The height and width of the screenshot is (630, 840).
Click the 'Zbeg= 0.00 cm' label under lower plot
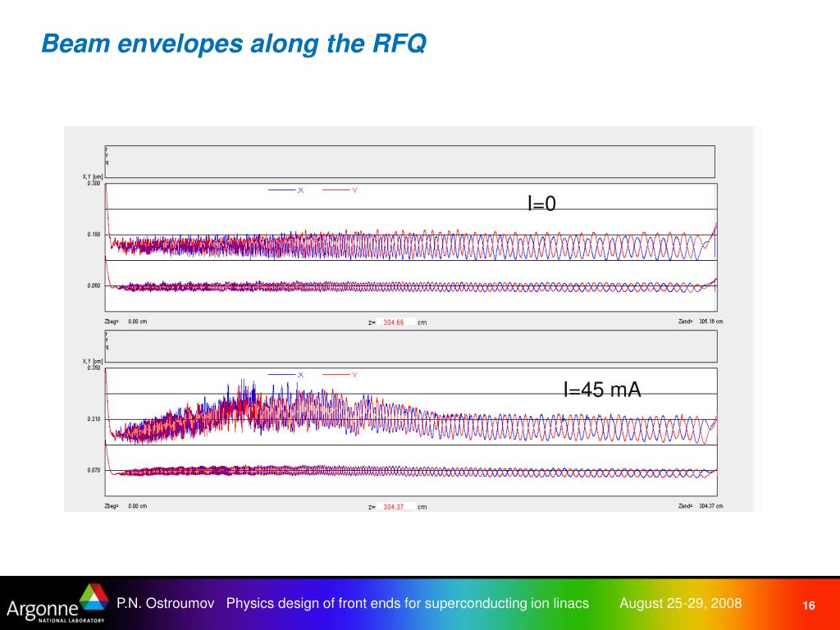(x=126, y=505)
